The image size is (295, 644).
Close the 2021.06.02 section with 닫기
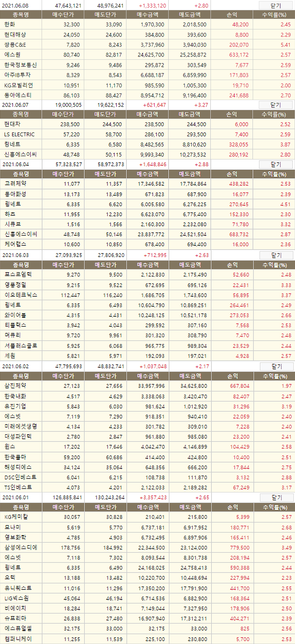tap(277, 367)
